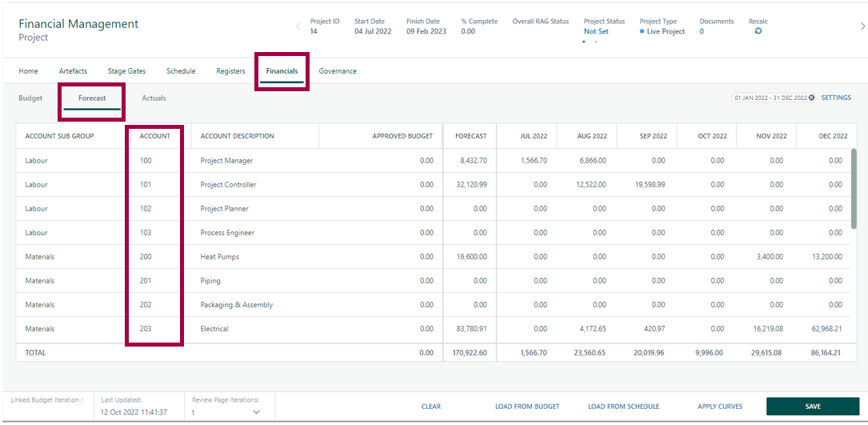Click Live Project type label
Viewport: 868px width, 425px height.
click(666, 31)
